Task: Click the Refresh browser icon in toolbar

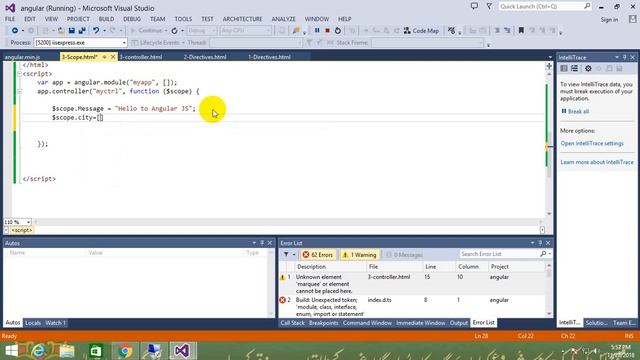Action: [174, 31]
